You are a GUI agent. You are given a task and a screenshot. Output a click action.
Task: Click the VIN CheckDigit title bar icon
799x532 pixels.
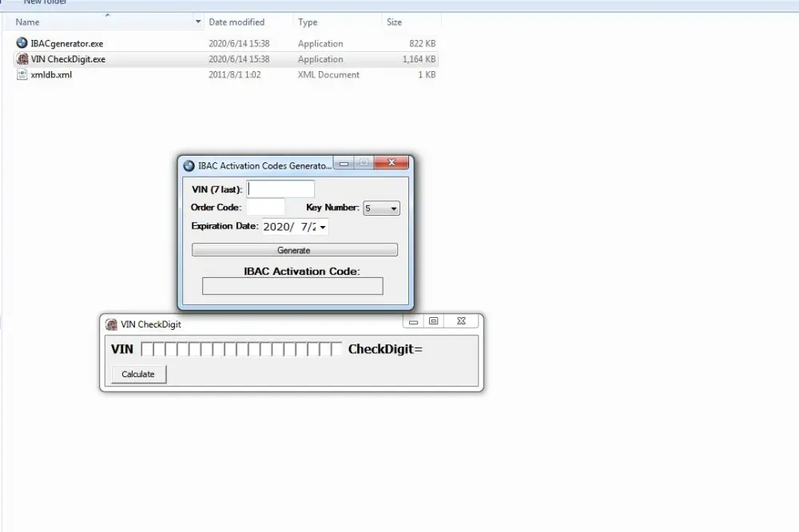coord(112,324)
